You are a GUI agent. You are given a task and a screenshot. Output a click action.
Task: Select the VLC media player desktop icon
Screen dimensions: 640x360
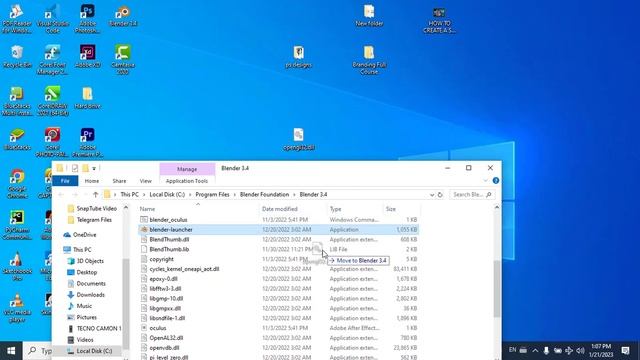coord(17,308)
